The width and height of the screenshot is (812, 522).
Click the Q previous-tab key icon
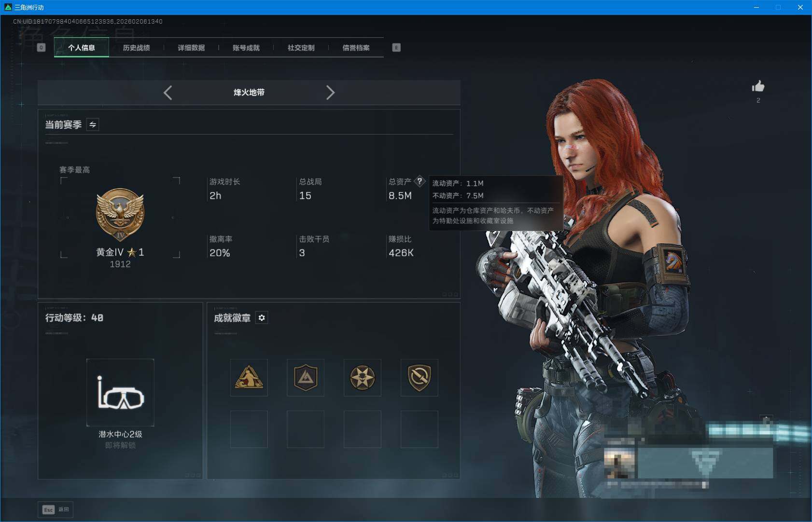41,48
